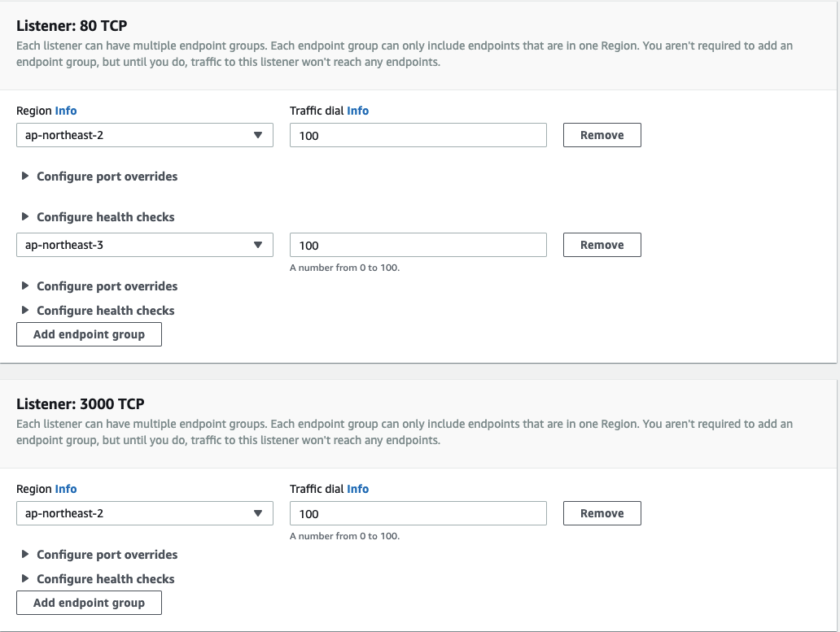Expand port overrides for ap-northeast-3 group
This screenshot has width=840, height=632.
pyautogui.click(x=99, y=285)
